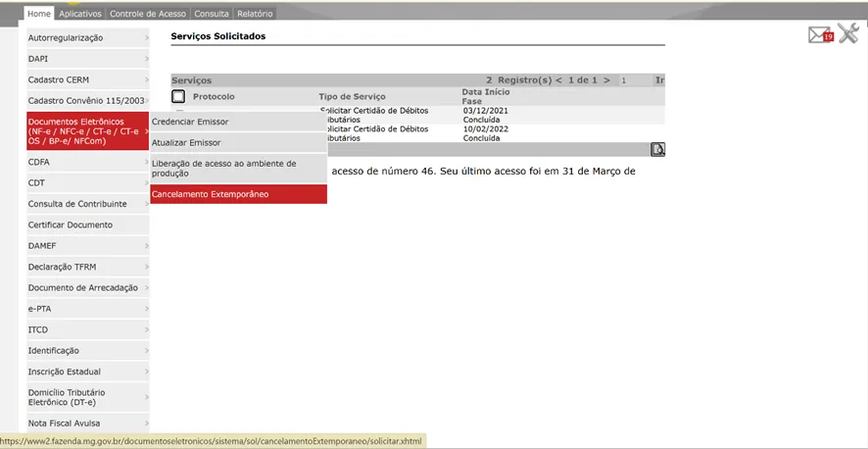Expand the e-PTA menu item
Image resolution: width=868 pixels, height=449 pixels.
[88, 309]
